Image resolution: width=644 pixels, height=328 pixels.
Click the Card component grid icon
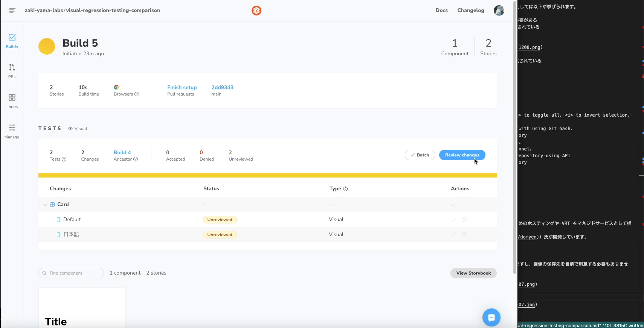(52, 205)
